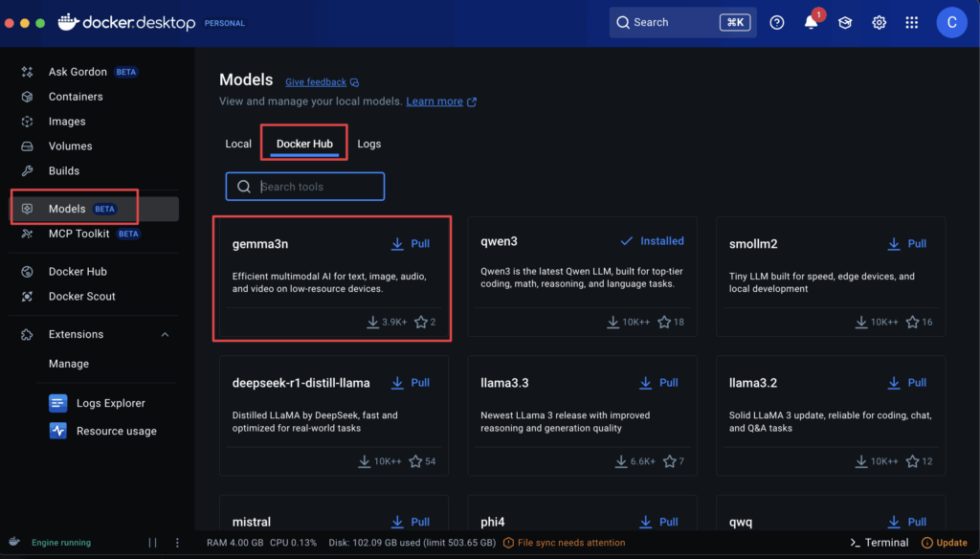The width and height of the screenshot is (980, 559).
Task: Open Ask Gordon in the sidebar
Action: tap(78, 72)
